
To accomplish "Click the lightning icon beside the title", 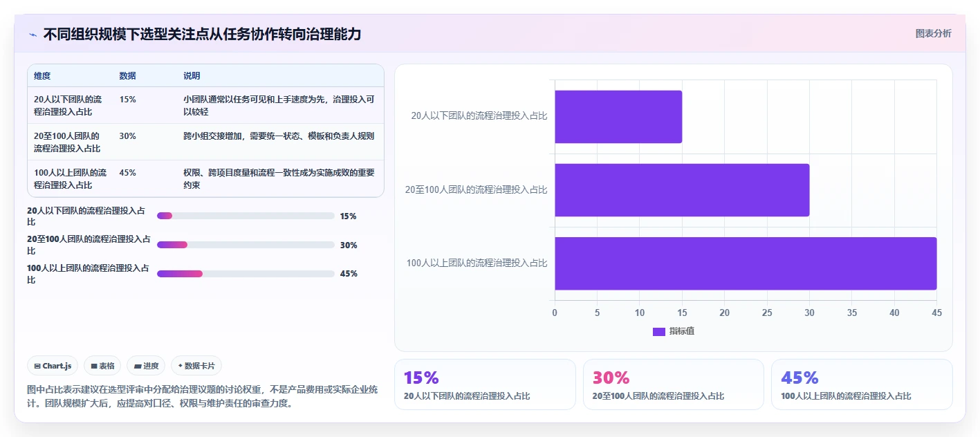I will (33, 35).
